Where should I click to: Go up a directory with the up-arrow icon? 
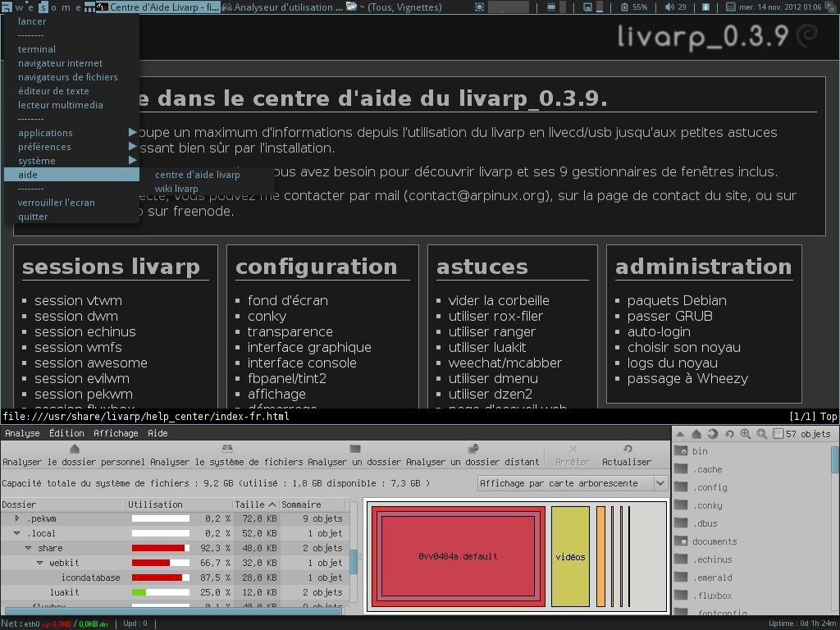click(x=680, y=434)
